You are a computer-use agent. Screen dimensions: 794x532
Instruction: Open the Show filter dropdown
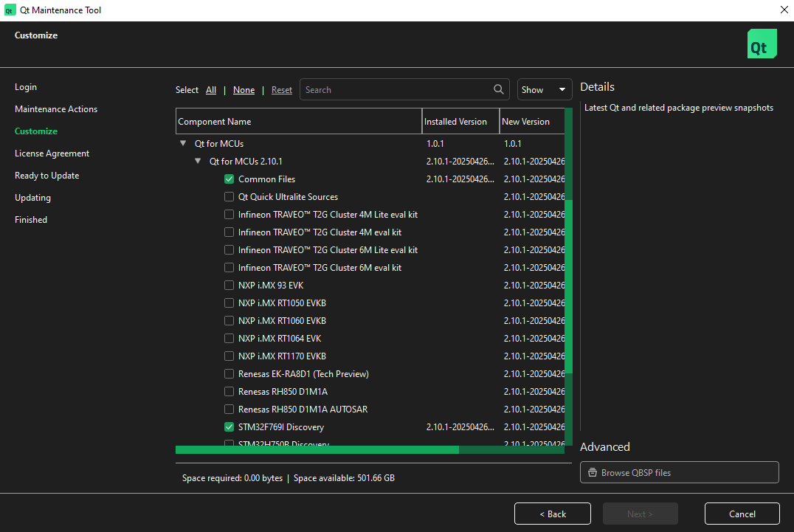click(x=544, y=89)
